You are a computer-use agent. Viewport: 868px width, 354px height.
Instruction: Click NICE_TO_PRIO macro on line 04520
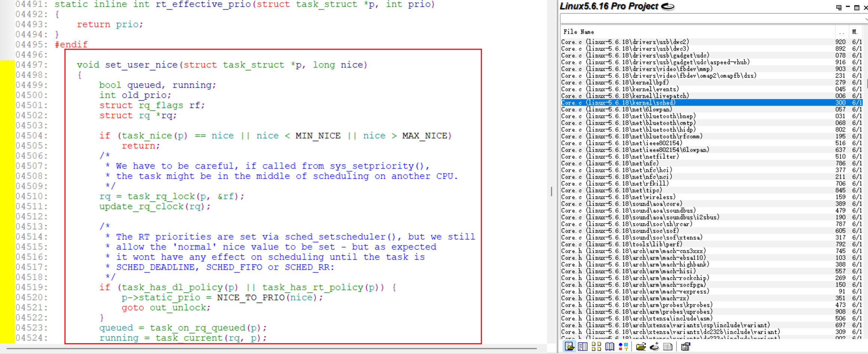click(x=251, y=297)
